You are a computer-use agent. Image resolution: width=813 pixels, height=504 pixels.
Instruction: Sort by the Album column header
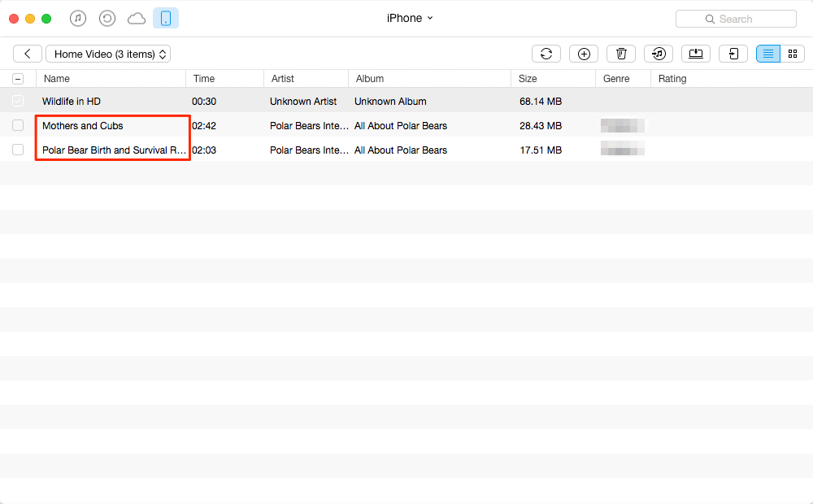(429, 79)
